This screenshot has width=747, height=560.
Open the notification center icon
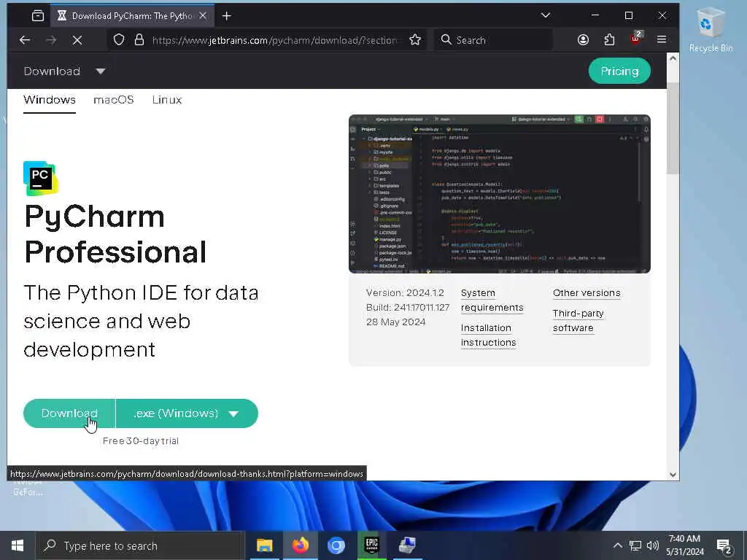click(724, 546)
